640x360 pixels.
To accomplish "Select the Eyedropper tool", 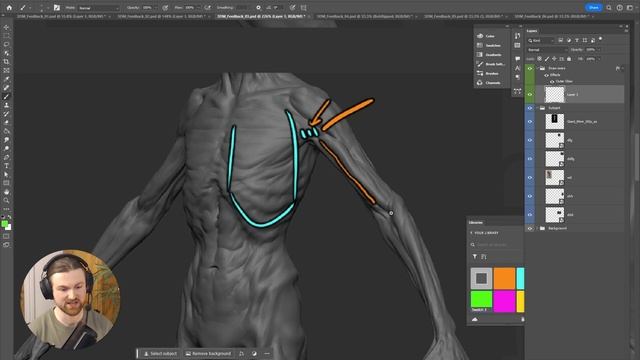I will click(6, 79).
